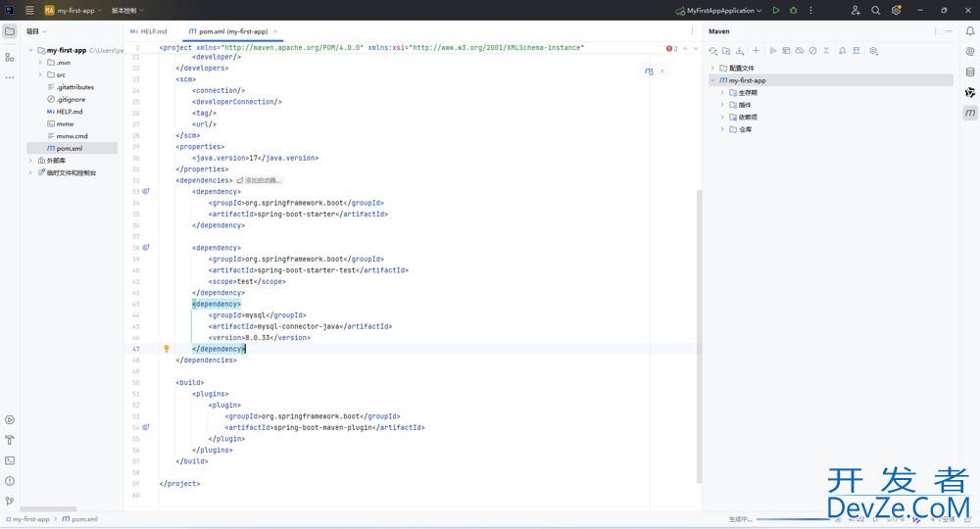
Task: Close the pom.xml editor tab
Action: point(275,31)
